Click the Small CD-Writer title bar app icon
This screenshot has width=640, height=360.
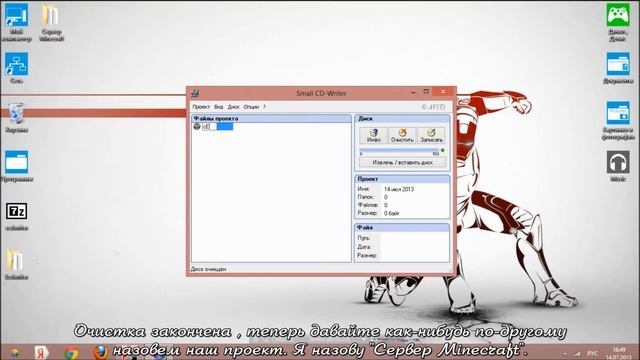click(x=195, y=93)
